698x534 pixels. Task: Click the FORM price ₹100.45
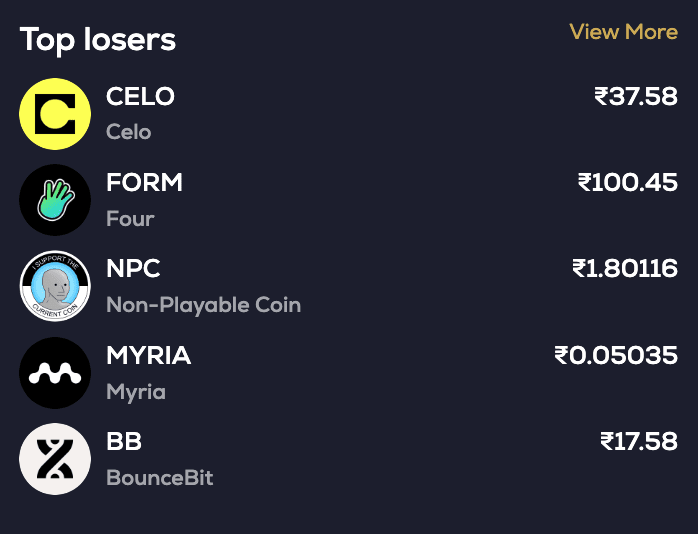pyautogui.click(x=628, y=183)
